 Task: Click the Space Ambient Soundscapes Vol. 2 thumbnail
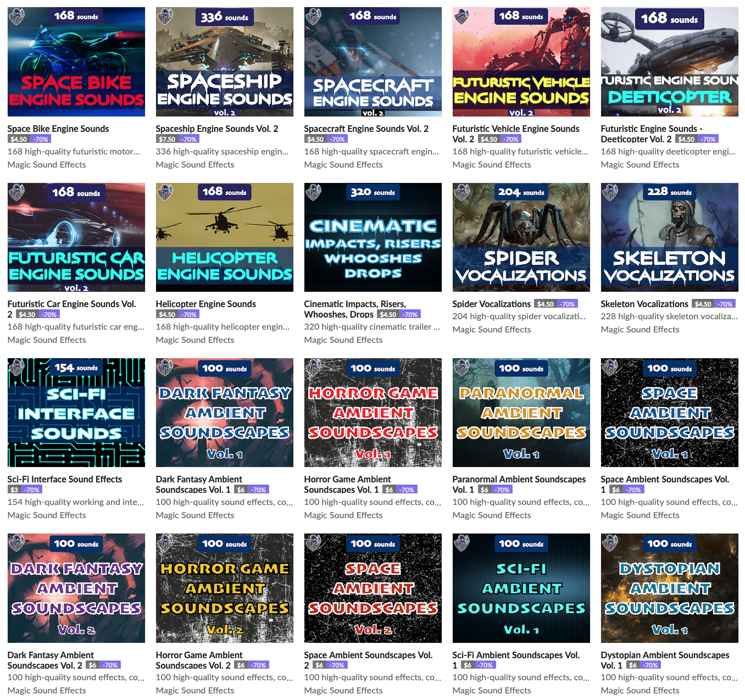tap(372, 588)
